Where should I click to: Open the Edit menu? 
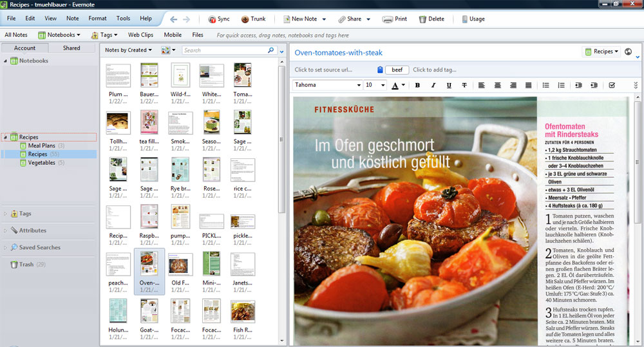tap(30, 19)
